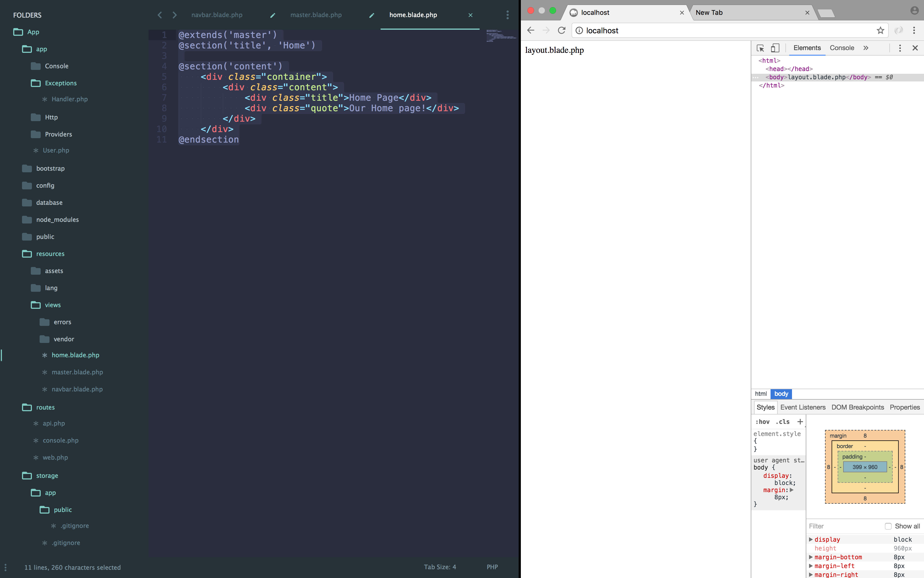This screenshot has height=578, width=924.
Task: Select the head element in DOM tree
Action: tap(789, 69)
